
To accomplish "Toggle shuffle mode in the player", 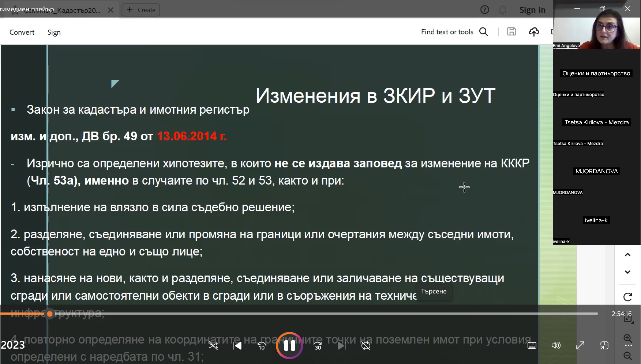I will (213, 345).
